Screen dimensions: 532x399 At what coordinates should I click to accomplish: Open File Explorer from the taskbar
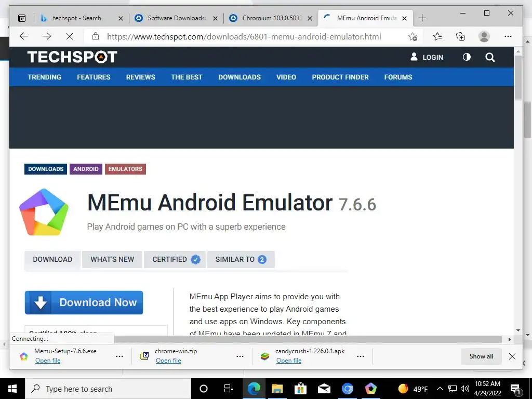277,389
